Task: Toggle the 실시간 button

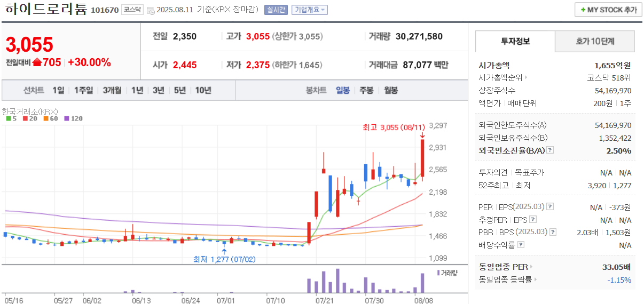Action: (x=276, y=10)
